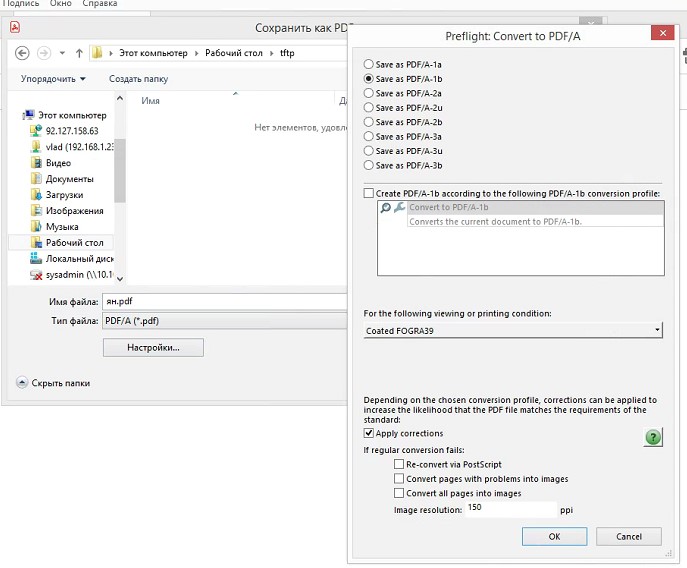
Task: Click folder tree scrollbar up arrow
Action: click(x=120, y=98)
